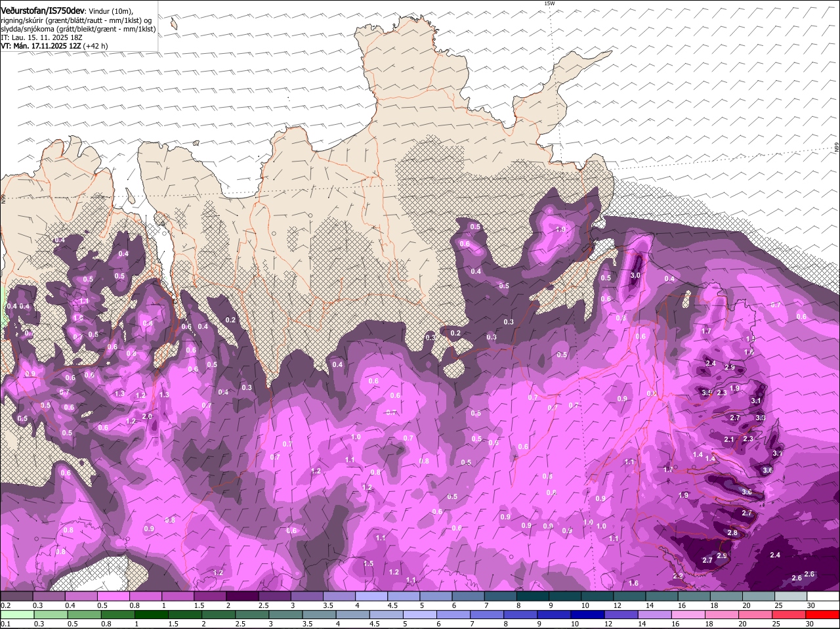This screenshot has height=629, width=840.
Task: Click the 1.5 precipitation value on the map
Action: [x=368, y=563]
